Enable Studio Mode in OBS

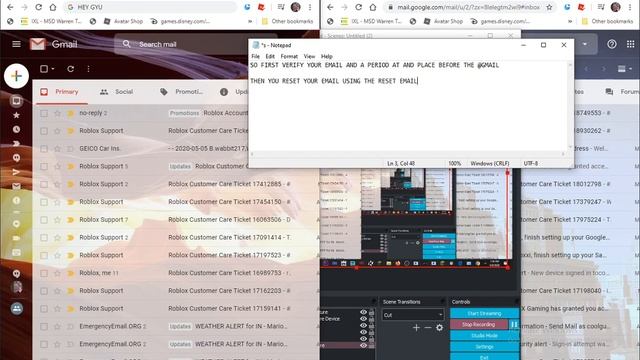tap(484, 336)
